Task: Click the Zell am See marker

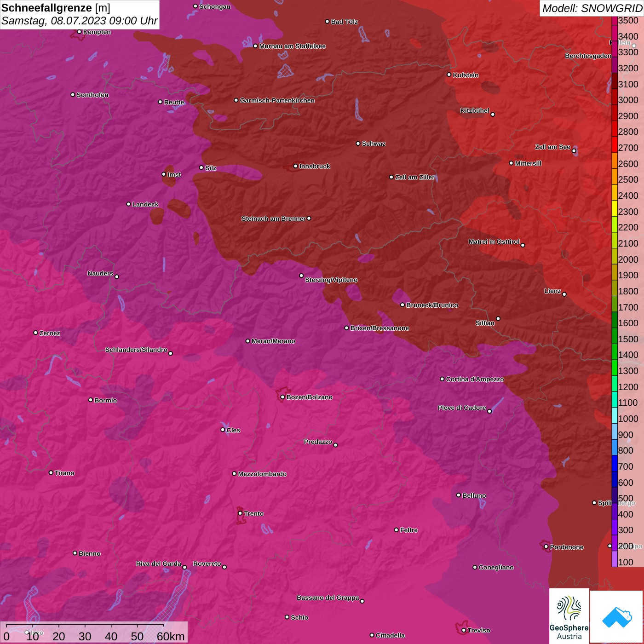Action: (574, 150)
